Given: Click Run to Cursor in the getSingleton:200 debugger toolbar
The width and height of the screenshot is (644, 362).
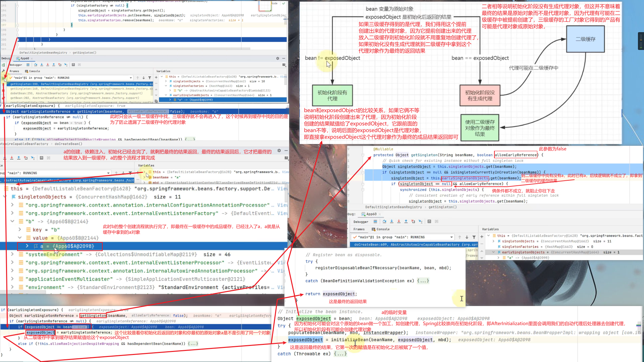Looking at the screenshot, I should point(66,65).
